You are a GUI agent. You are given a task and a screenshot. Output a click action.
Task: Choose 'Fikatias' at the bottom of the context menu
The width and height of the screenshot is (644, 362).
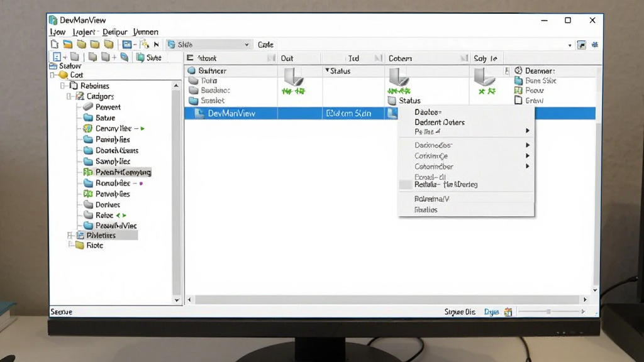pyautogui.click(x=426, y=210)
